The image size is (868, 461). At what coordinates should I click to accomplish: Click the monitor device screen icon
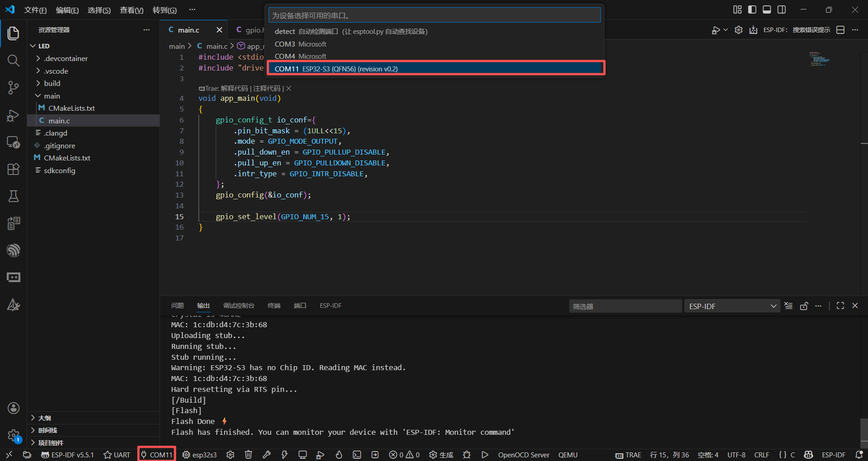pyautogui.click(x=302, y=455)
